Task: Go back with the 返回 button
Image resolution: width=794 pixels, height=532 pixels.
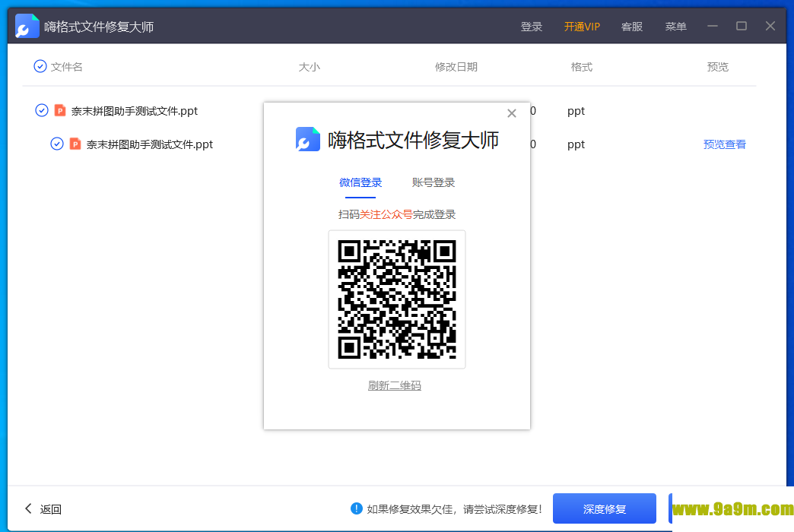Action: tap(43, 508)
